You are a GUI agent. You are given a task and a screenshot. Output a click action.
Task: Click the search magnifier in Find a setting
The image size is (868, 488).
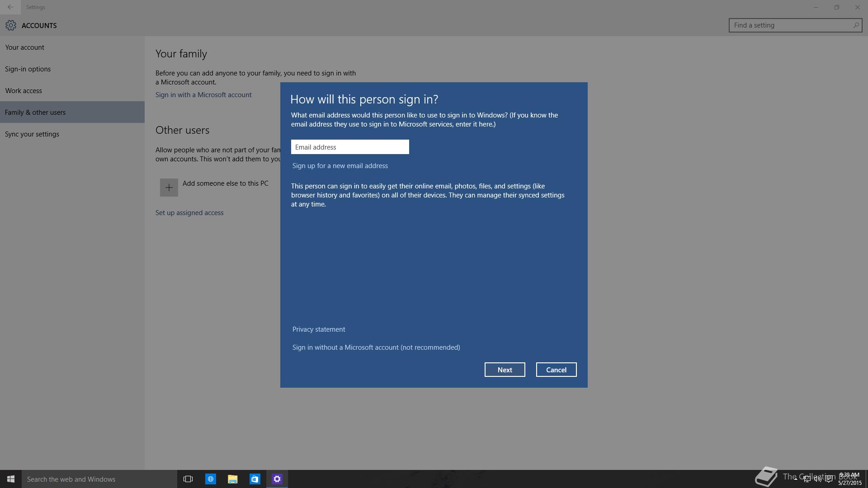pyautogui.click(x=856, y=25)
